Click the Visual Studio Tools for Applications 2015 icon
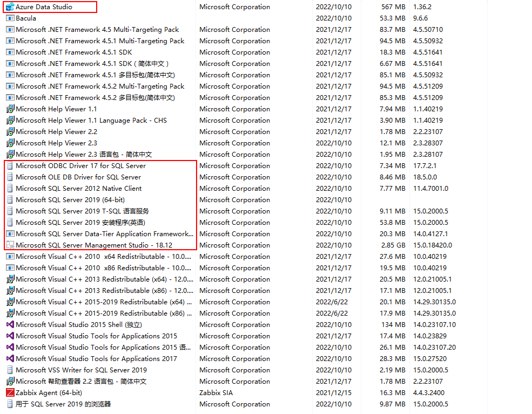 tap(10, 336)
